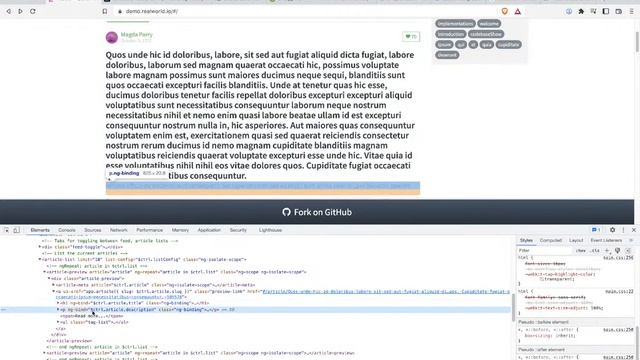Reload the page using refresh icon

point(33,11)
